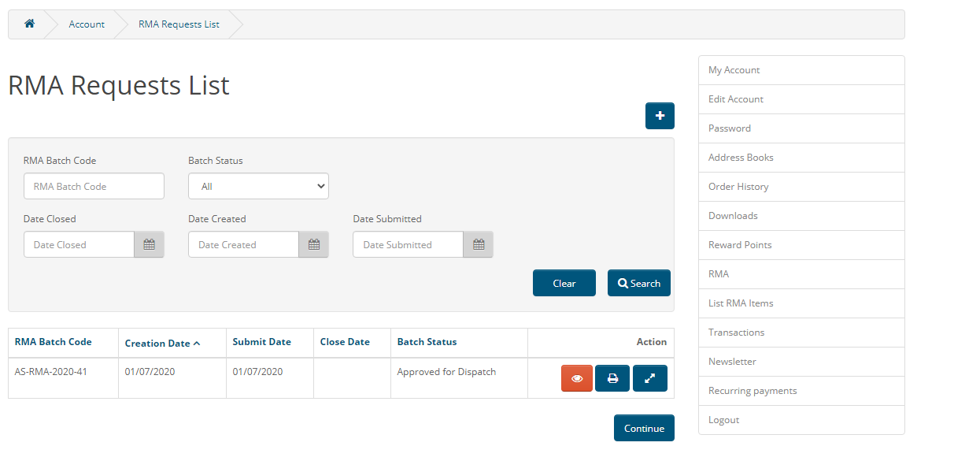980x472 pixels.
Task: View RMA AS-RMA-2020-41 with eye icon
Action: [x=577, y=378]
